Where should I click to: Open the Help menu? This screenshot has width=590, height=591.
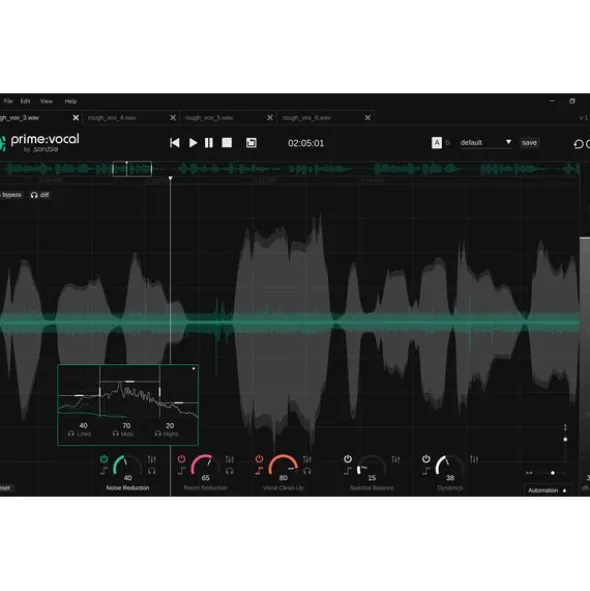(70, 101)
